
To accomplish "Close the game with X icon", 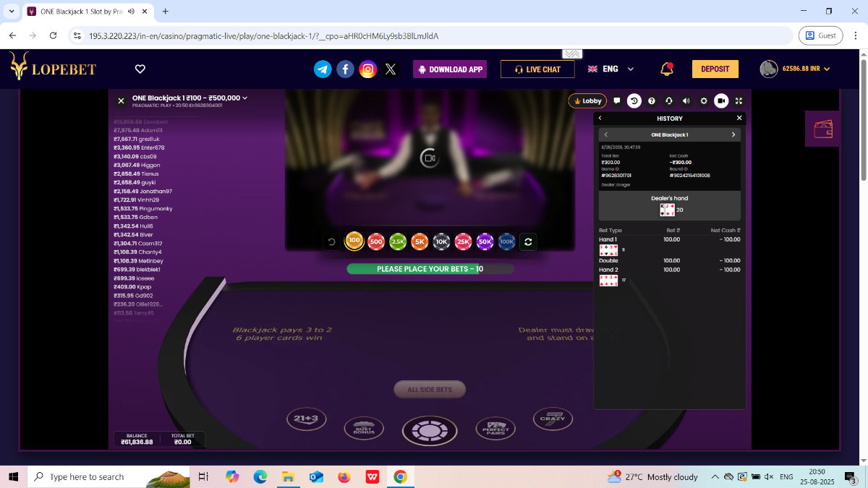I will [x=121, y=101].
